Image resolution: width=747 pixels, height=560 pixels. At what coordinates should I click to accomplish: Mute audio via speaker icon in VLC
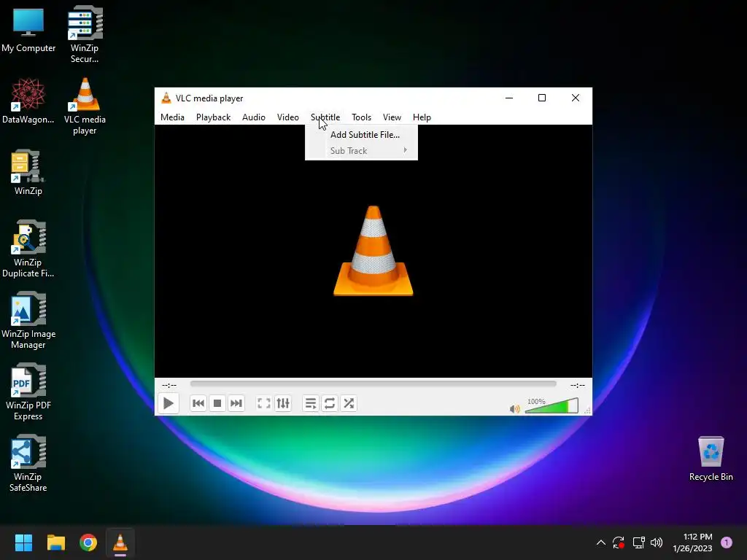tap(514, 409)
